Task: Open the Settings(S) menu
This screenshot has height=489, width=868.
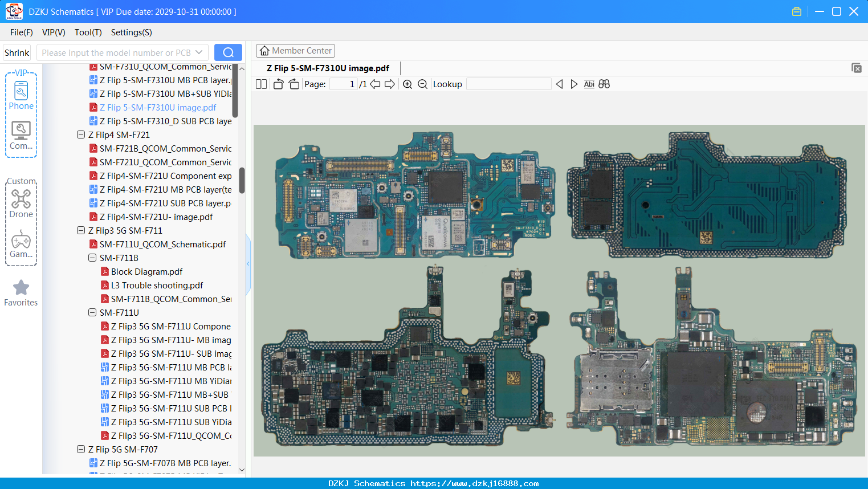Action: (x=132, y=32)
